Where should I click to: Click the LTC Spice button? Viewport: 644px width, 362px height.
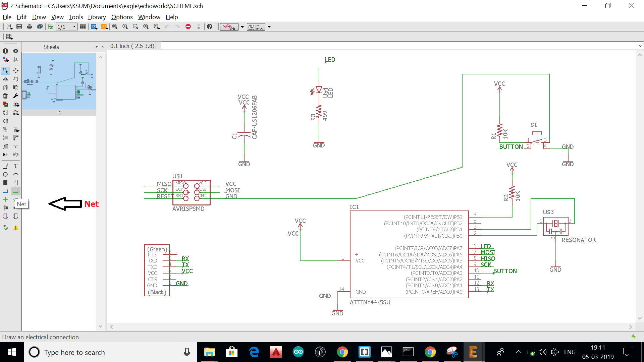click(x=256, y=27)
